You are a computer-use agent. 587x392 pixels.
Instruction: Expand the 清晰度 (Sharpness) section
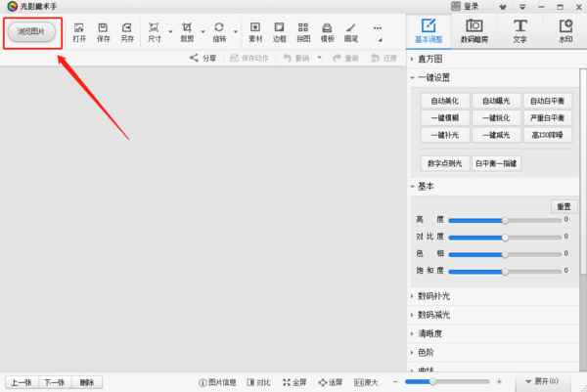tap(430, 333)
